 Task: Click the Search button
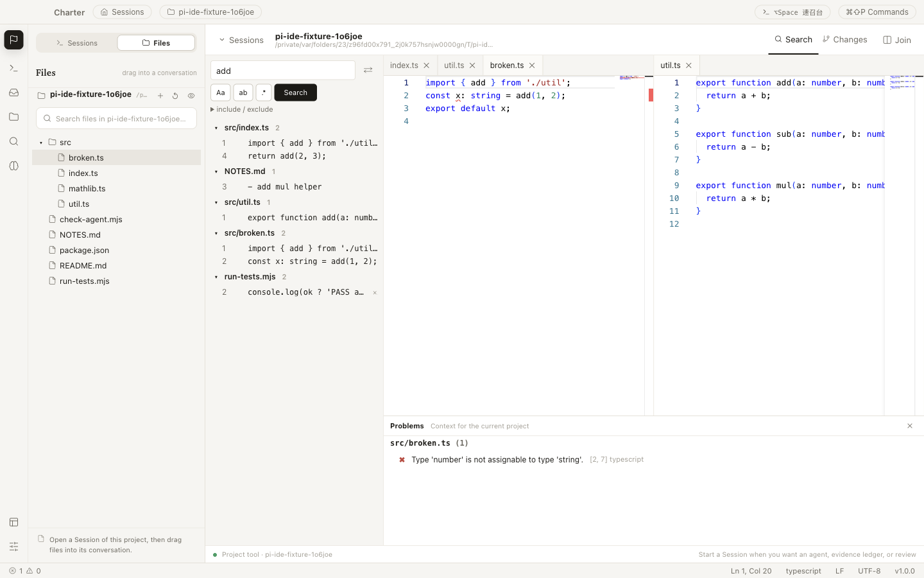pos(296,92)
